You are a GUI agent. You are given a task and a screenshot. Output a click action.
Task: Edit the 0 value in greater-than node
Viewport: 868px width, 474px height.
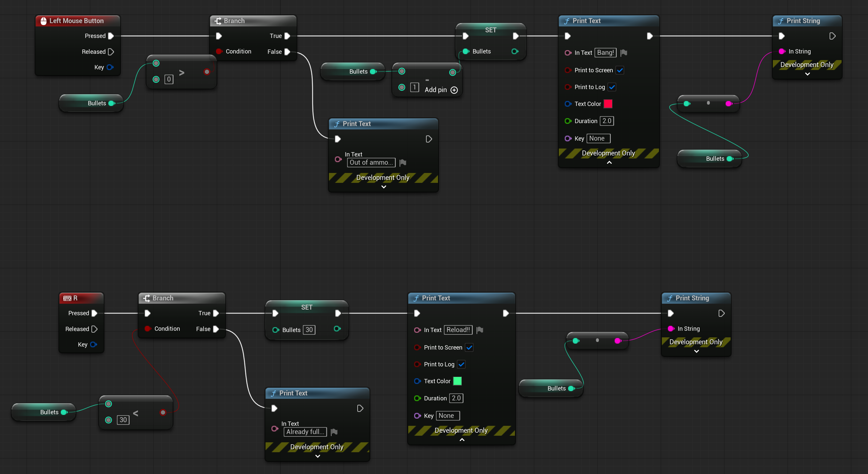169,80
